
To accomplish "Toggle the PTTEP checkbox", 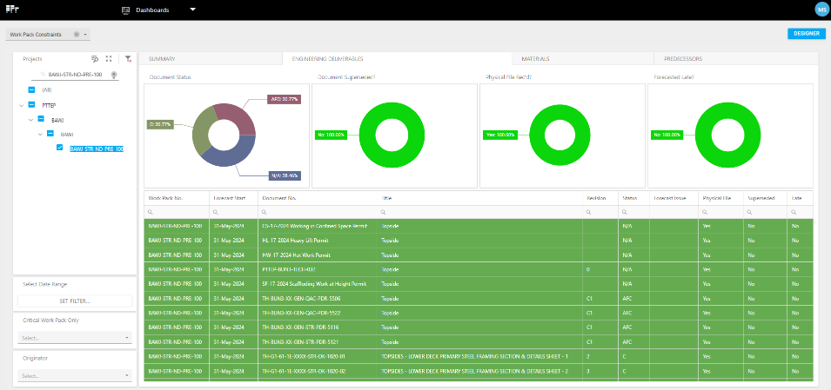I will tap(31, 105).
